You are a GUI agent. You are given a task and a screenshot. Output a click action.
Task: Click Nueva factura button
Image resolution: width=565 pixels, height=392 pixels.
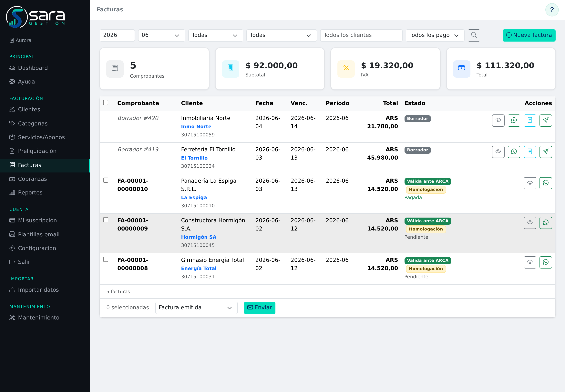point(529,35)
